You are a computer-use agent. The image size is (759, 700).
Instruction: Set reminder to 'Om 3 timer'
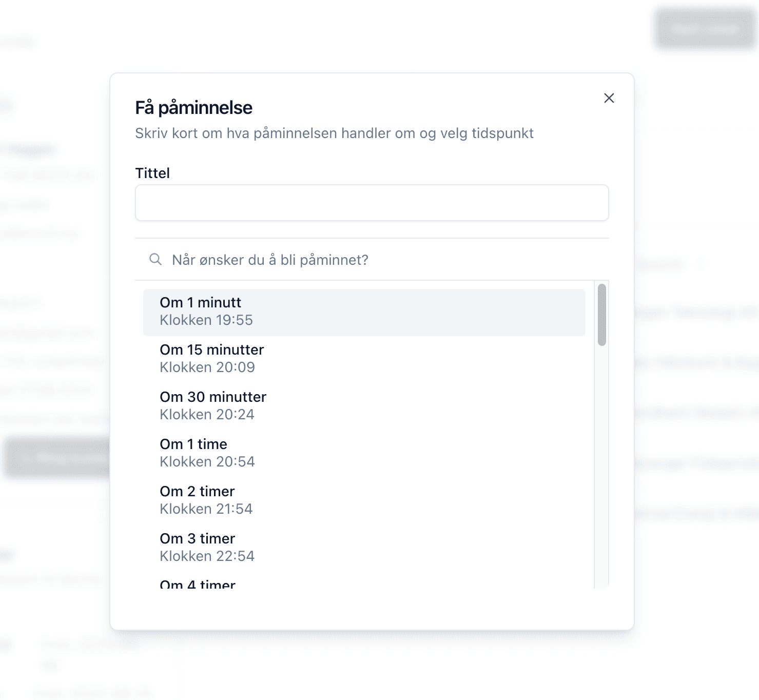click(364, 548)
